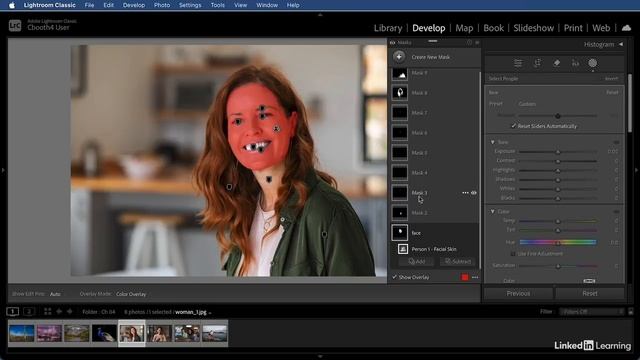
Task: Open grid view from the filmstrip bar
Action: click(x=48, y=311)
